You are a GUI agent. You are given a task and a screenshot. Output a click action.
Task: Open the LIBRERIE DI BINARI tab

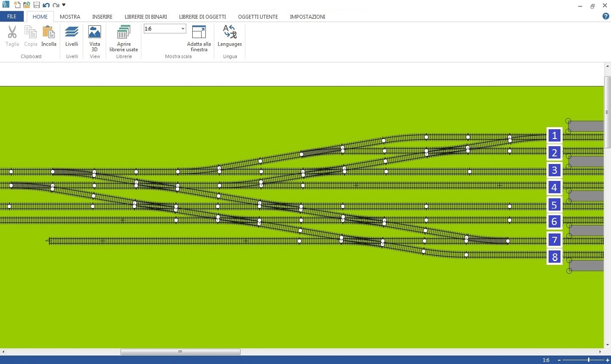point(146,17)
